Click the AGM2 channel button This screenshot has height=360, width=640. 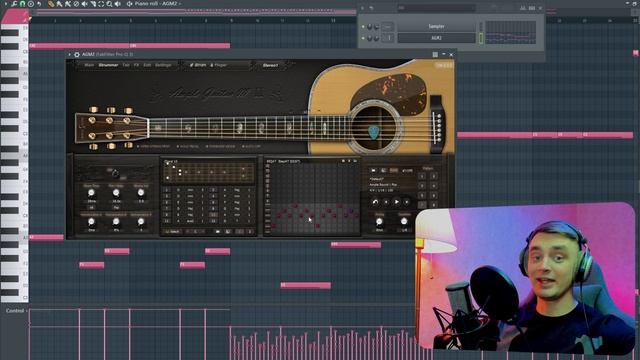[436, 38]
